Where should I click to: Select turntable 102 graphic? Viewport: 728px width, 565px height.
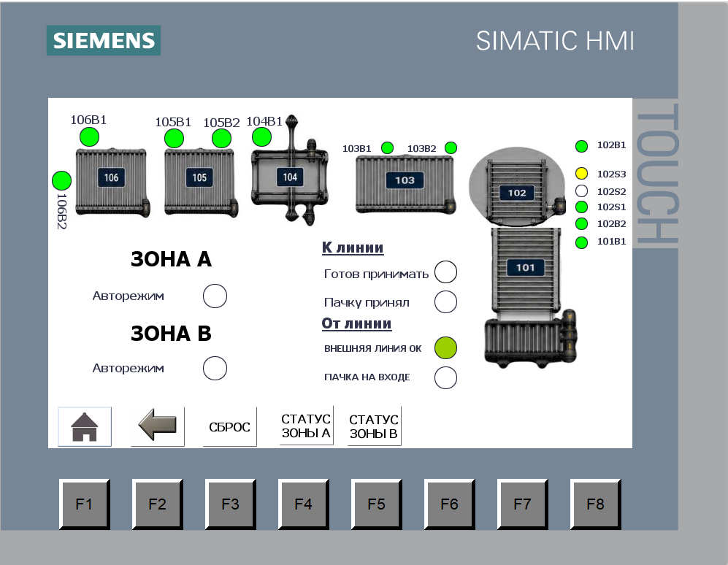[x=517, y=187]
